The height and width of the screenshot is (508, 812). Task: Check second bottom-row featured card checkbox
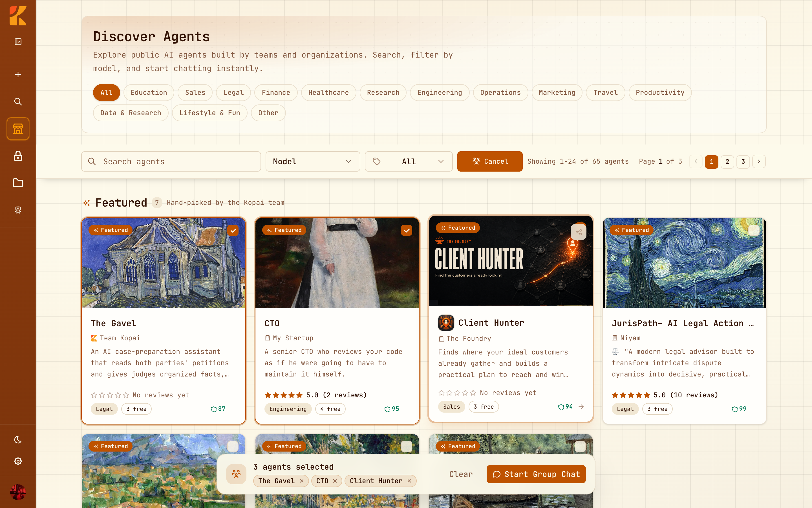point(406,446)
